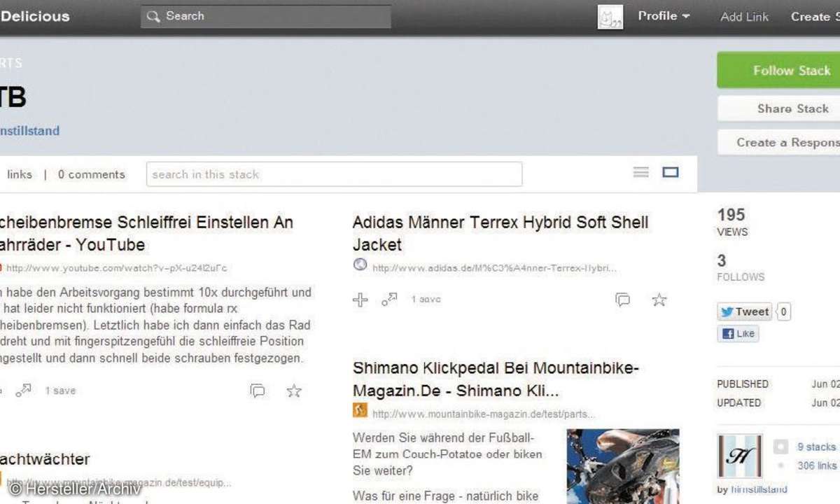This screenshot has width=840, height=504.
Task: Click the 1 save text under the Scheibenbremse post
Action: (60, 391)
